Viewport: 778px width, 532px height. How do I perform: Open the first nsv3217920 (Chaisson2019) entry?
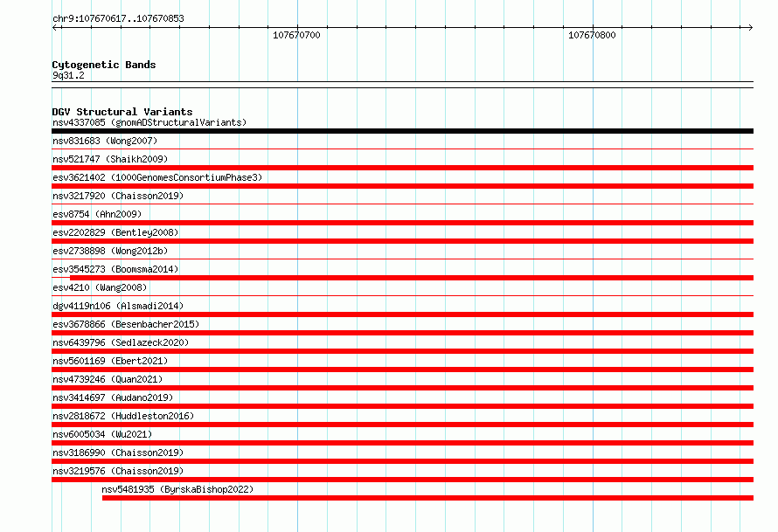point(118,196)
